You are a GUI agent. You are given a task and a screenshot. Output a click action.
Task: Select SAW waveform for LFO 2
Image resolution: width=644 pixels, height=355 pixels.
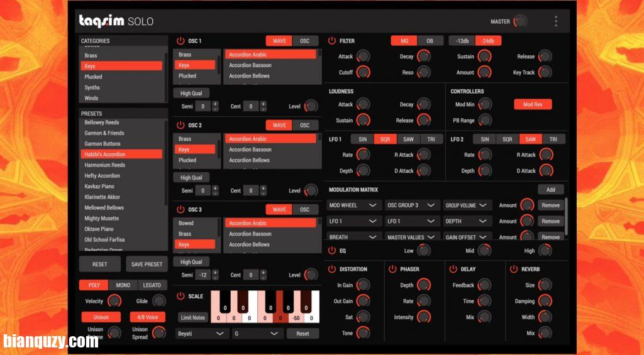[531, 139]
